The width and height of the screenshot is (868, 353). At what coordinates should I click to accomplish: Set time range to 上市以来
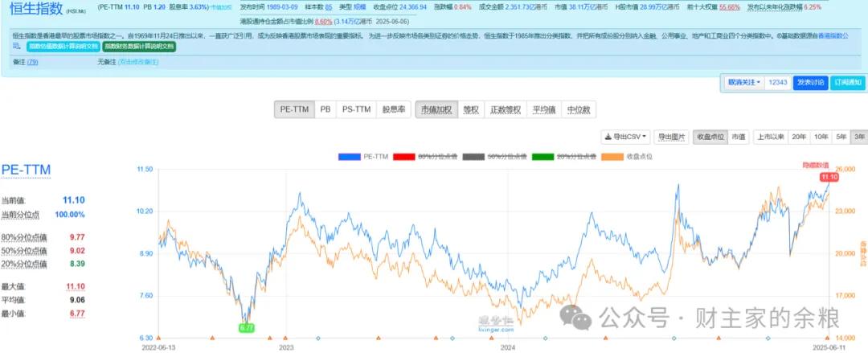(771, 137)
